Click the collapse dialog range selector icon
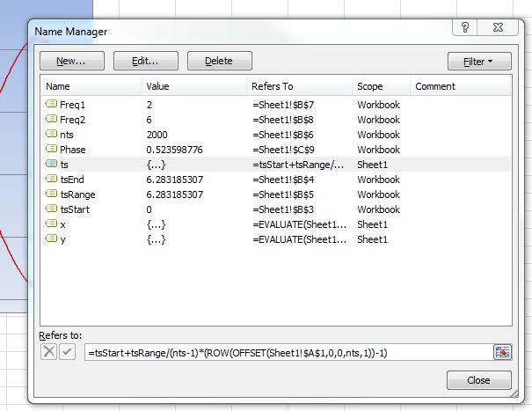 click(x=502, y=352)
